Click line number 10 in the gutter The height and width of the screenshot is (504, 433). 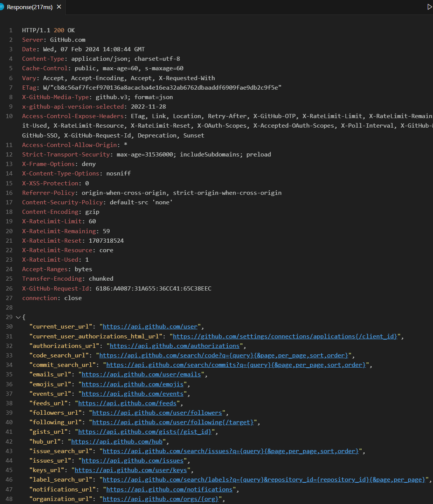click(9, 116)
